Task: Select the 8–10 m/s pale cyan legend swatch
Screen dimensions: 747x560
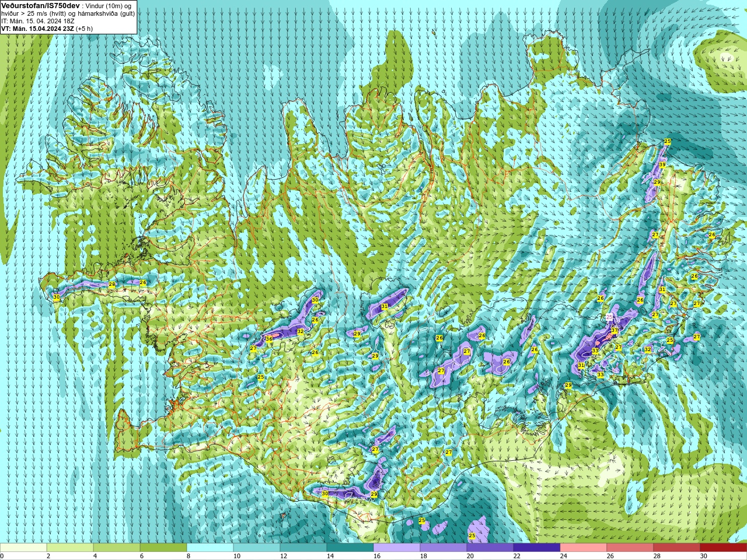Action: [x=210, y=548]
